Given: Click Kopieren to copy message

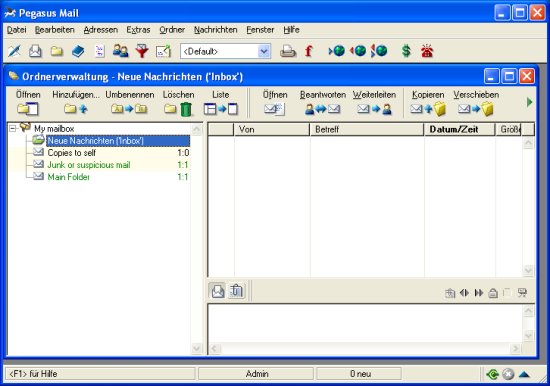Looking at the screenshot, I should (428, 102).
